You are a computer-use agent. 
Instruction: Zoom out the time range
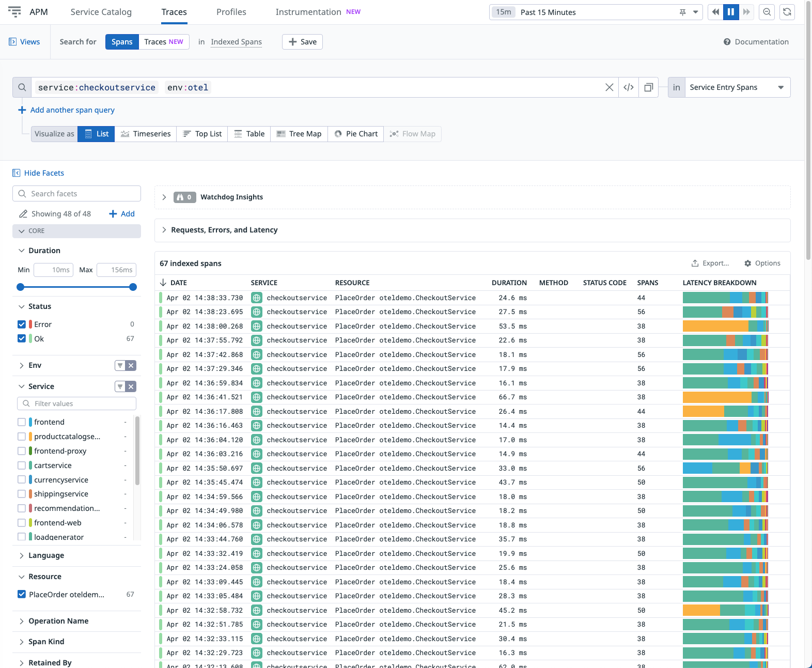pos(767,12)
